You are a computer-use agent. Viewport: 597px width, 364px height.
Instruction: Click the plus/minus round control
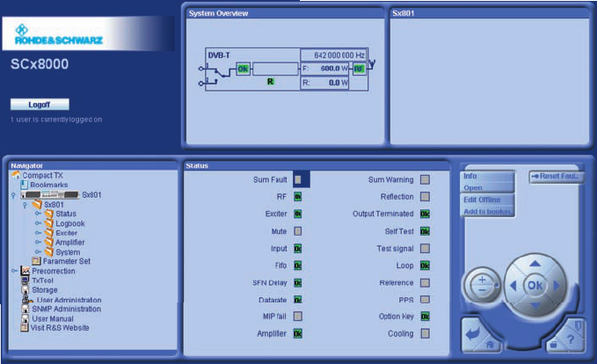tap(482, 285)
